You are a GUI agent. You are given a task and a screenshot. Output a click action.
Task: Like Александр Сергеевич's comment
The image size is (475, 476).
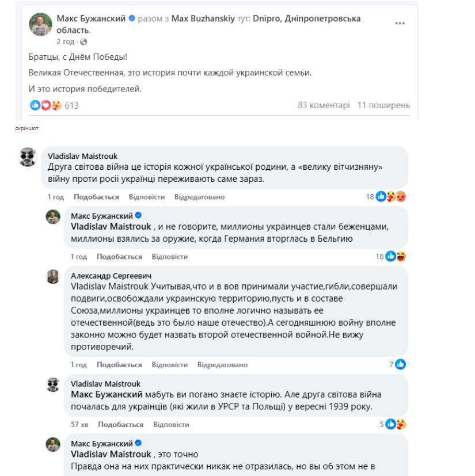[119, 365]
